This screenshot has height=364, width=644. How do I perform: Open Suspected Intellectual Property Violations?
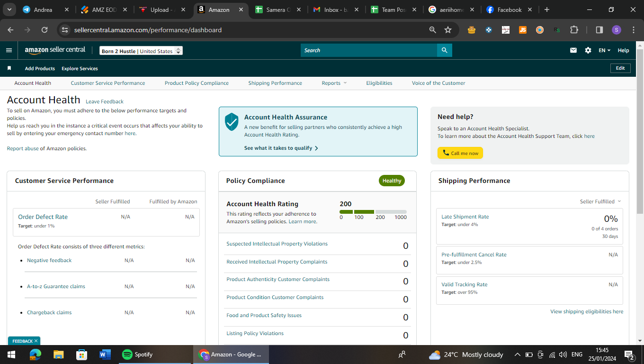coord(277,244)
